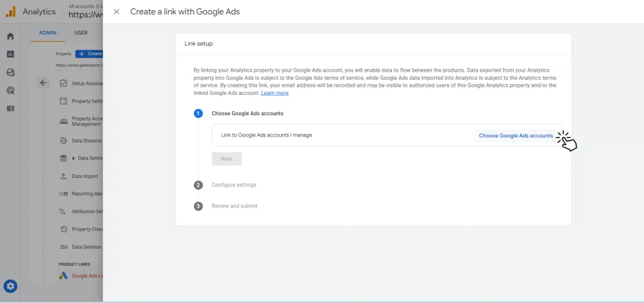Open Data Deletion Requests item
Screen dimensions: 644x303
point(87,247)
